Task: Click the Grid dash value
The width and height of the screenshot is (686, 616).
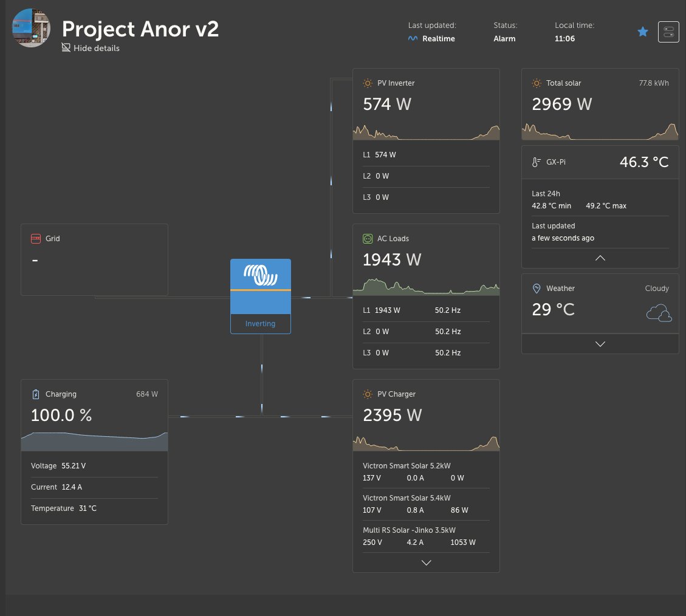Action: pos(35,261)
